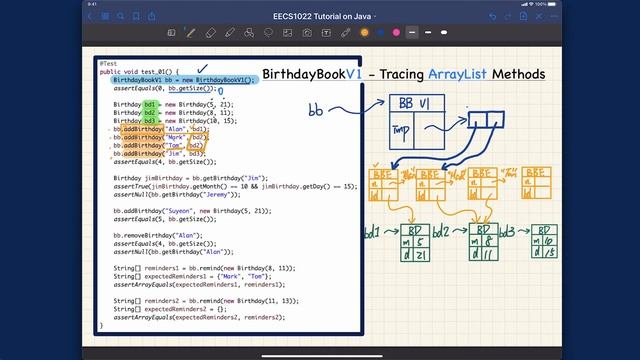The width and height of the screenshot is (640, 360).
Task: Choose the pink pen color
Action: pos(396,33)
